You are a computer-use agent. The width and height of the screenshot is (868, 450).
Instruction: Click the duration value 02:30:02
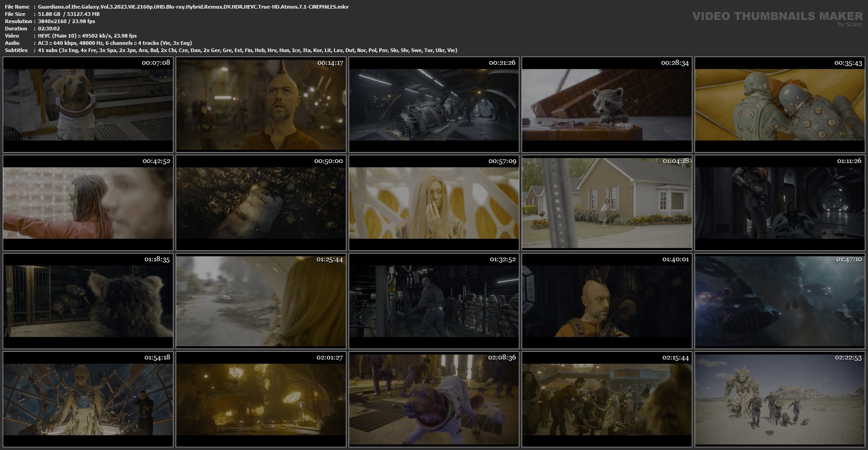49,29
